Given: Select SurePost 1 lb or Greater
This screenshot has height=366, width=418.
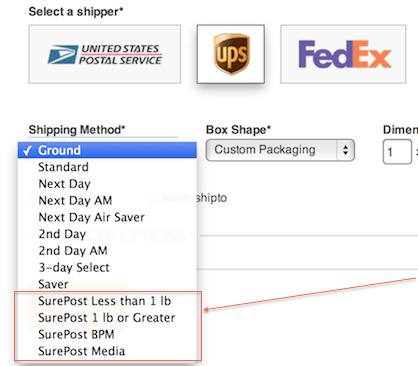Looking at the screenshot, I should (x=107, y=318).
